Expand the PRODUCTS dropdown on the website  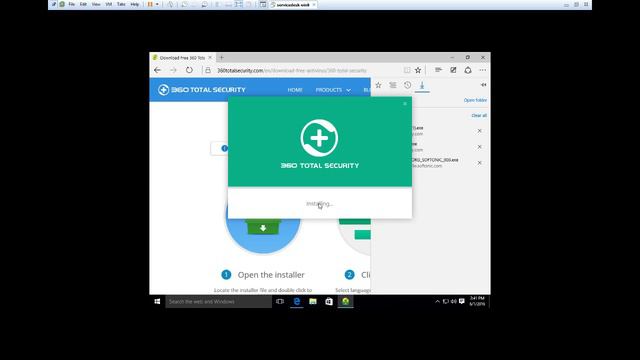pos(333,90)
